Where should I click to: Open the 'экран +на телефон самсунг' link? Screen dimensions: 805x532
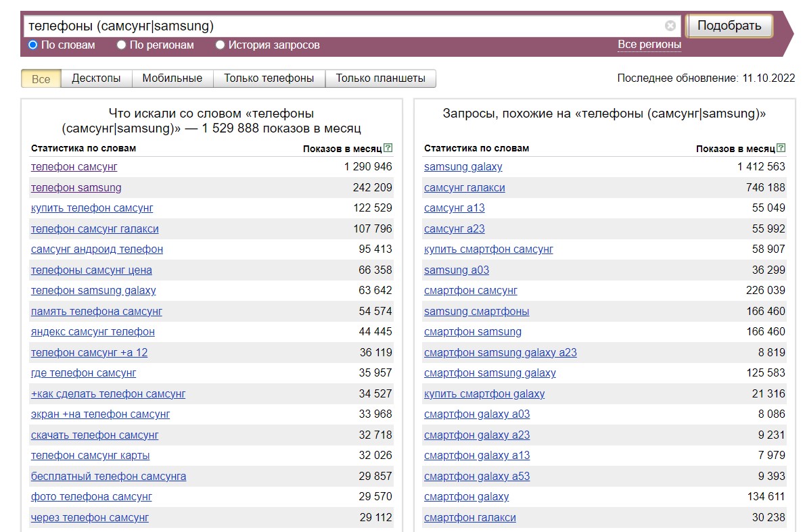click(x=100, y=414)
